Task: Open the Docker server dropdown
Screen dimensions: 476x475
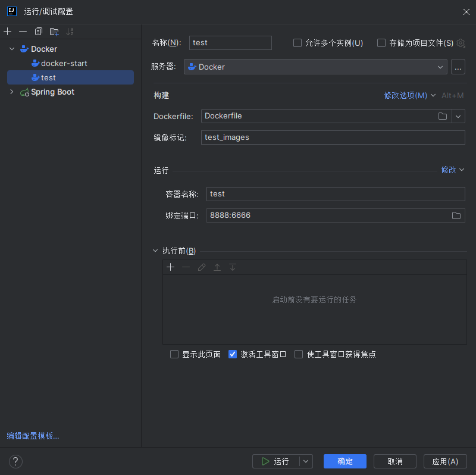Action: click(x=315, y=67)
